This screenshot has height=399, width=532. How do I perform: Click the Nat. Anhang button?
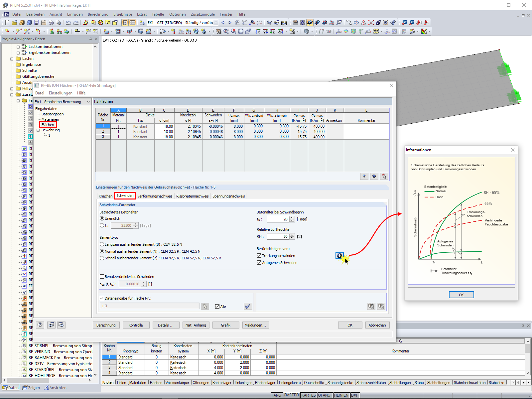(x=196, y=325)
